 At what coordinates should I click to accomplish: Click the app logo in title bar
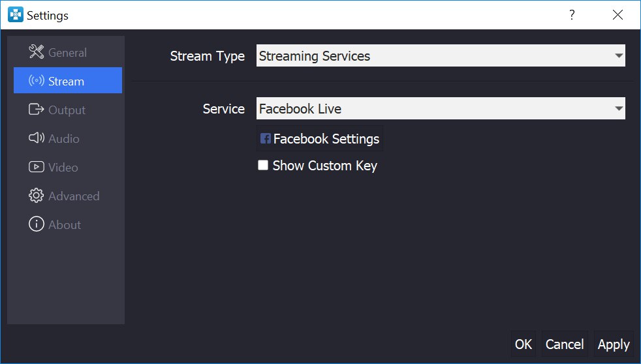(x=16, y=15)
